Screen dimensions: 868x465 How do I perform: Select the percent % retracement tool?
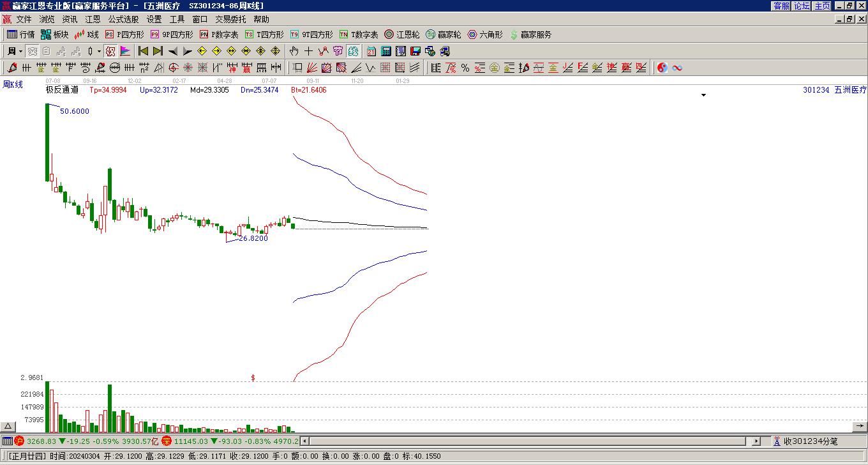tap(465, 68)
